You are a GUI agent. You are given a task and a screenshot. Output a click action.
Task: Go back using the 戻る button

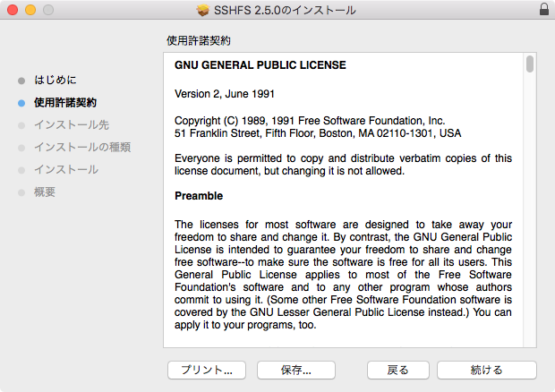tap(398, 370)
